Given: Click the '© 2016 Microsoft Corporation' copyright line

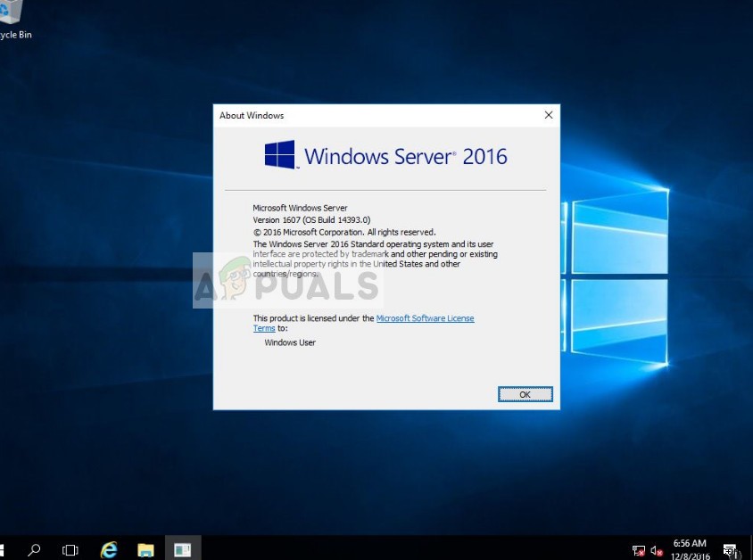Looking at the screenshot, I should [x=344, y=232].
